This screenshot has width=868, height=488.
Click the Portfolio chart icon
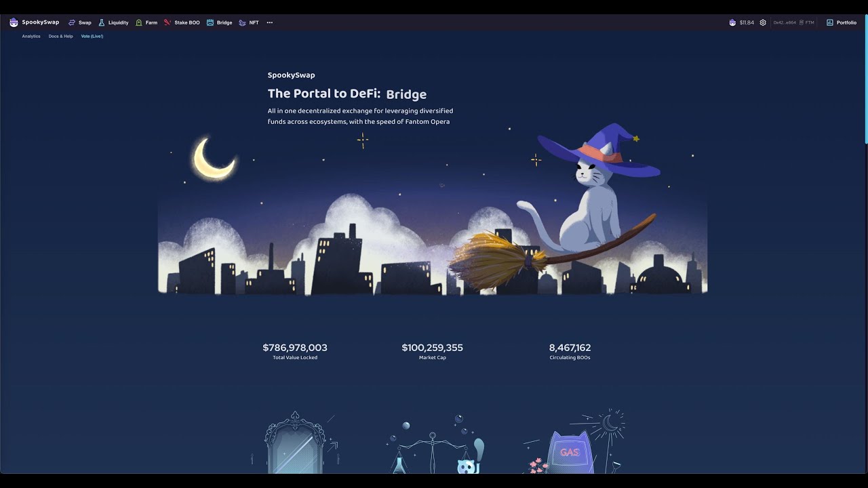(830, 22)
